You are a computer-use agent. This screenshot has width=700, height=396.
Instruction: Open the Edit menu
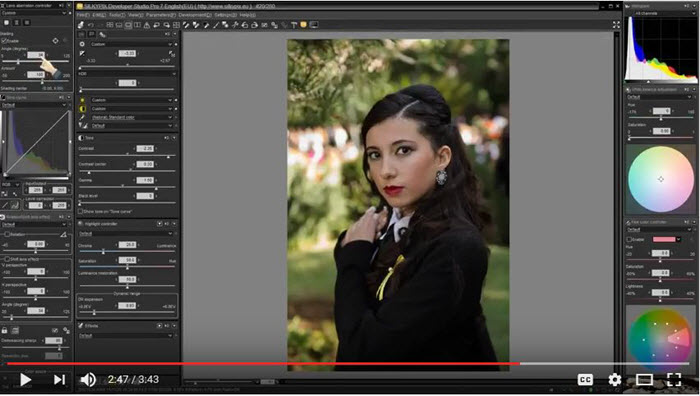[99, 15]
